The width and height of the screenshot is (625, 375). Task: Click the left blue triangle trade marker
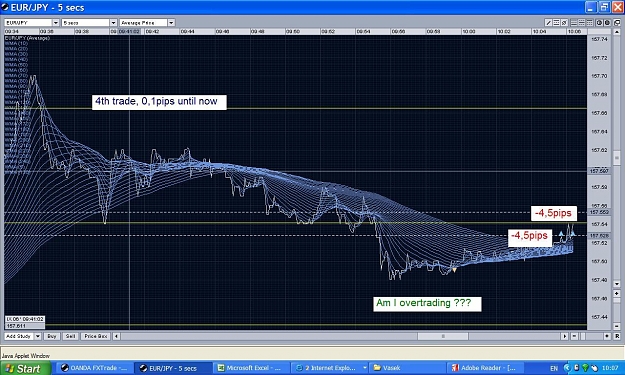tap(561, 234)
